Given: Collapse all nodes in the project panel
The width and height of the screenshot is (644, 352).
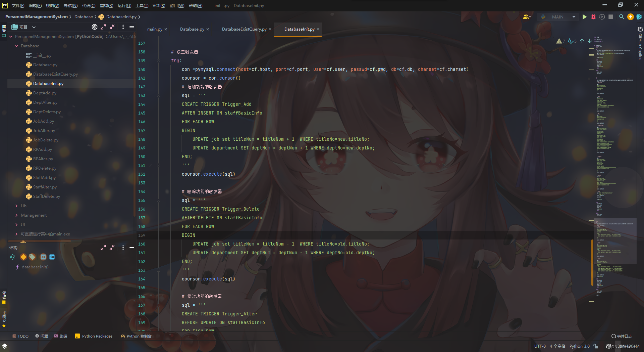Looking at the screenshot, I should tap(112, 27).
